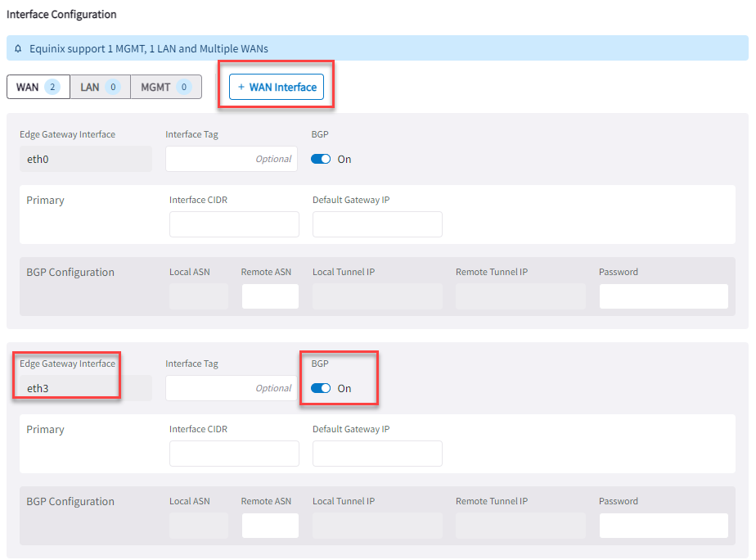Click the WAN count badge showing 2

pos(51,86)
